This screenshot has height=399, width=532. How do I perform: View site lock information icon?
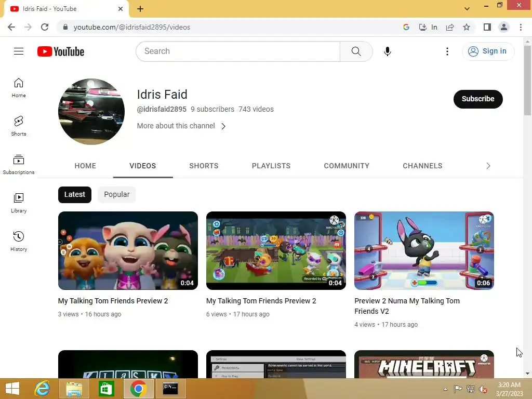click(x=65, y=27)
